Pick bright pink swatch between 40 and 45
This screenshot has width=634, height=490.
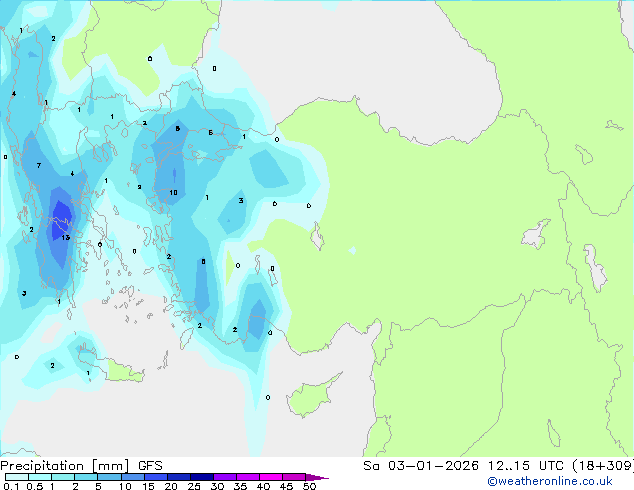tap(271, 477)
